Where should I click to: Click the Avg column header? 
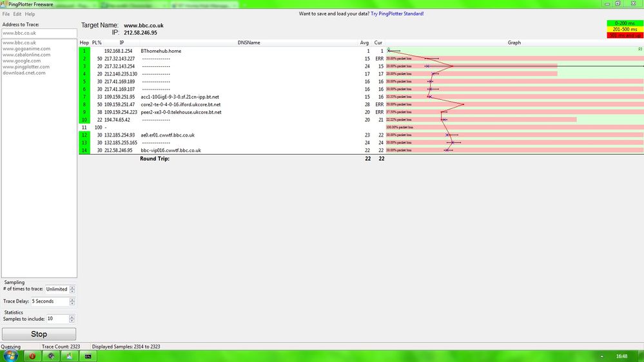coord(364,43)
